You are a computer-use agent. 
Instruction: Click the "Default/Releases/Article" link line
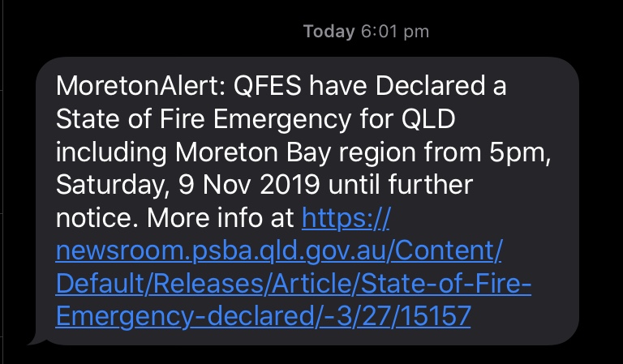292,284
